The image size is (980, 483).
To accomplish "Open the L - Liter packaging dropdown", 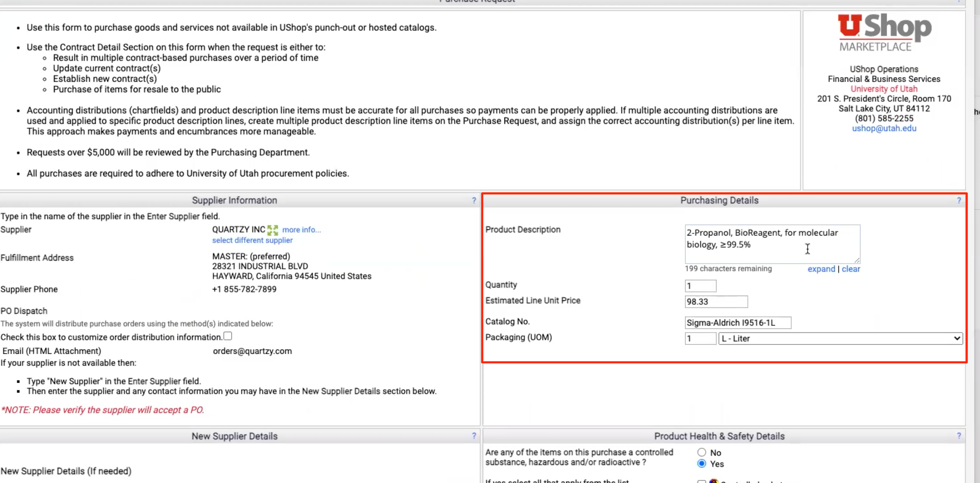I will 841,338.
